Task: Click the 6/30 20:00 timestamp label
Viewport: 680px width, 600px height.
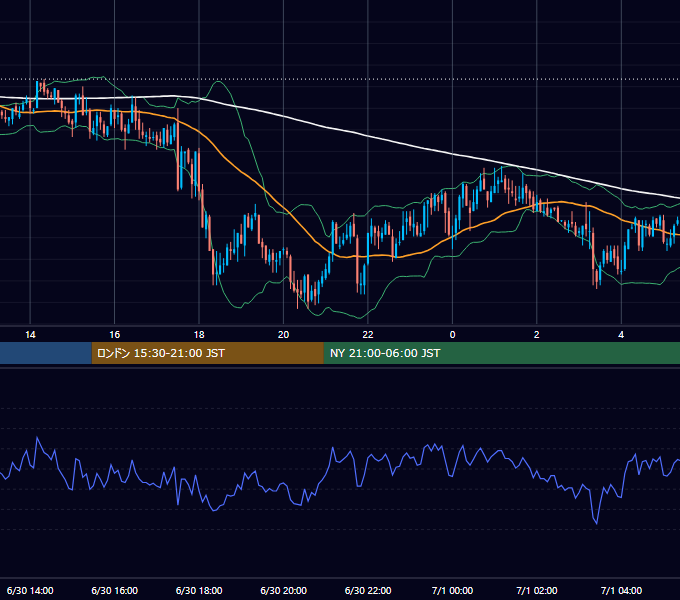Action: click(x=284, y=590)
